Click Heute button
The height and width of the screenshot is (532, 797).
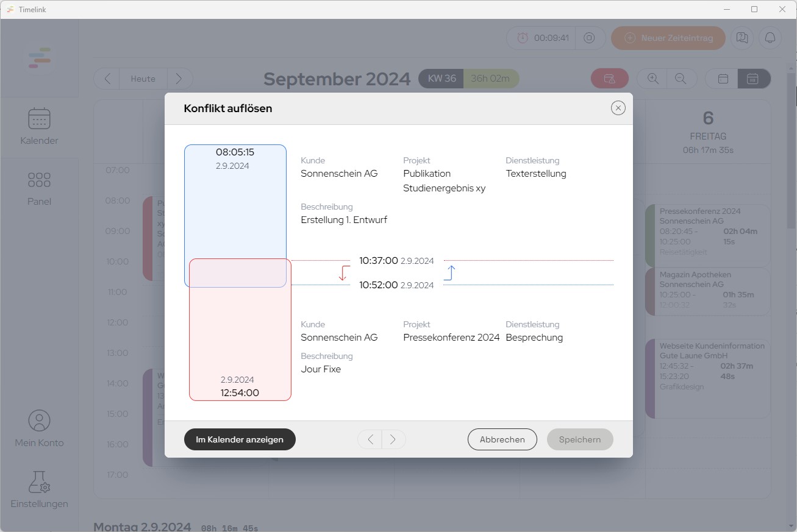click(x=143, y=79)
